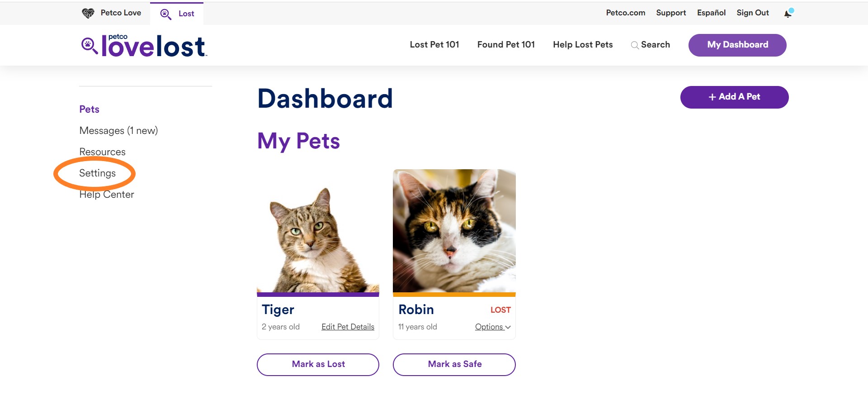
Task: Mark Tiger as Lost
Action: tap(318, 364)
